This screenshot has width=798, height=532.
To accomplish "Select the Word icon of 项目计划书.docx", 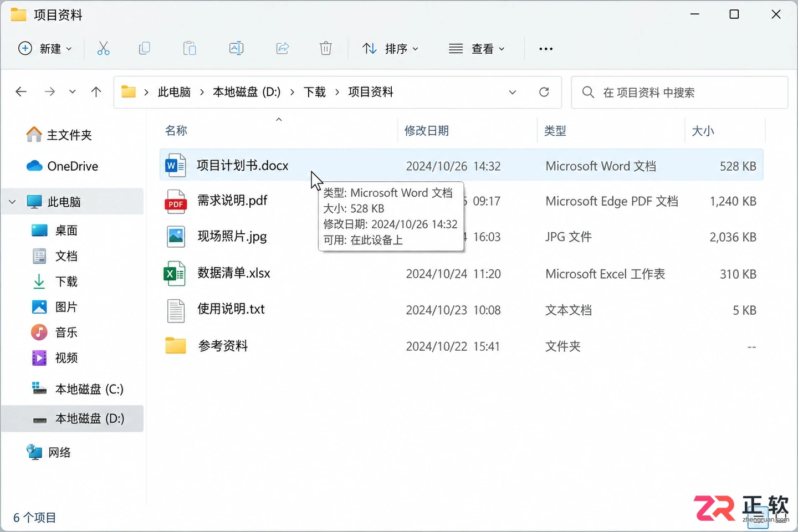I will point(175,165).
